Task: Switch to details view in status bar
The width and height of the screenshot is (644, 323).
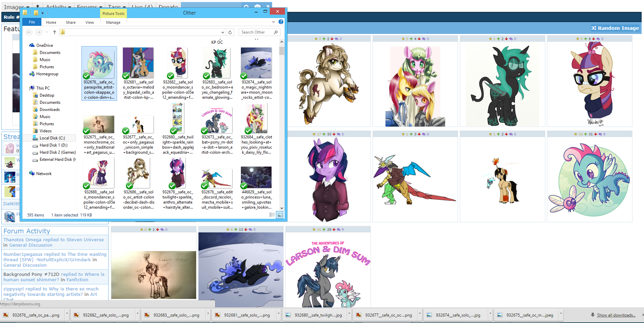Action: click(x=272, y=215)
